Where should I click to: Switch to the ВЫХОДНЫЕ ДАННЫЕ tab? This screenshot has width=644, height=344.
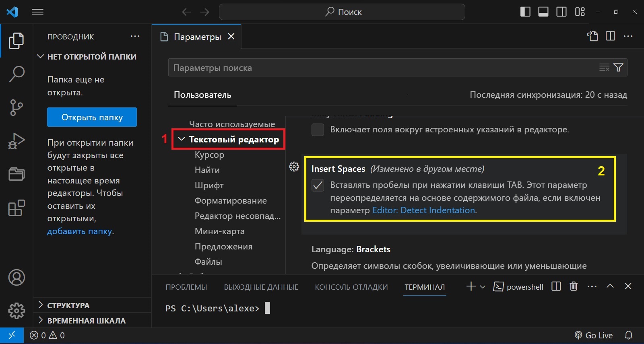(261, 287)
